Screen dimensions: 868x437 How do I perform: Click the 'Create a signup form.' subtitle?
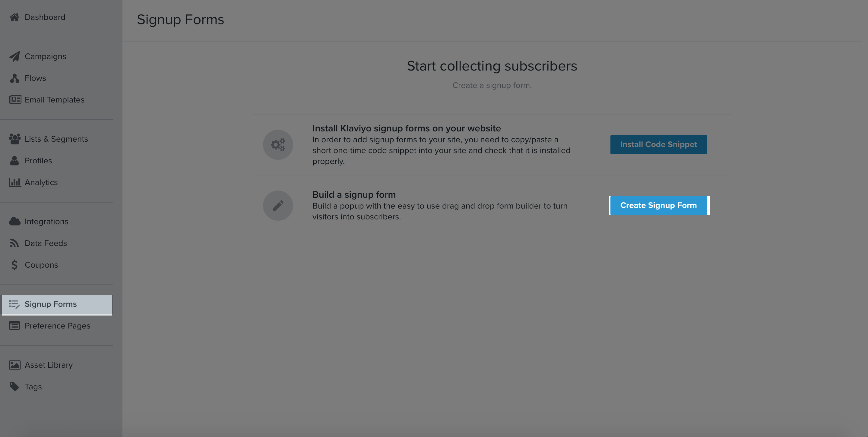(492, 85)
